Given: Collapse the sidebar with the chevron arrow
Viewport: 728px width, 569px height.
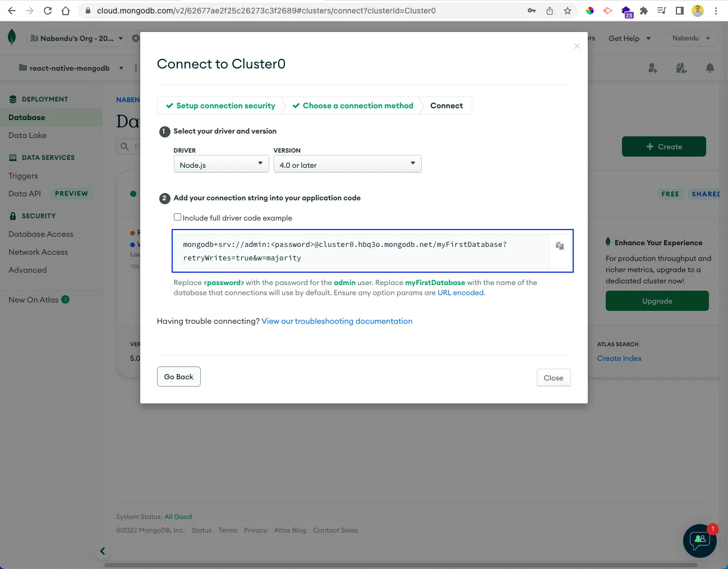Looking at the screenshot, I should point(102,551).
